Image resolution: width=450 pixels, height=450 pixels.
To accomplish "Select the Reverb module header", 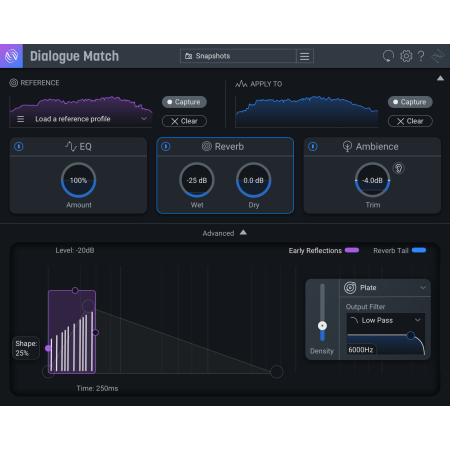I will (x=225, y=146).
